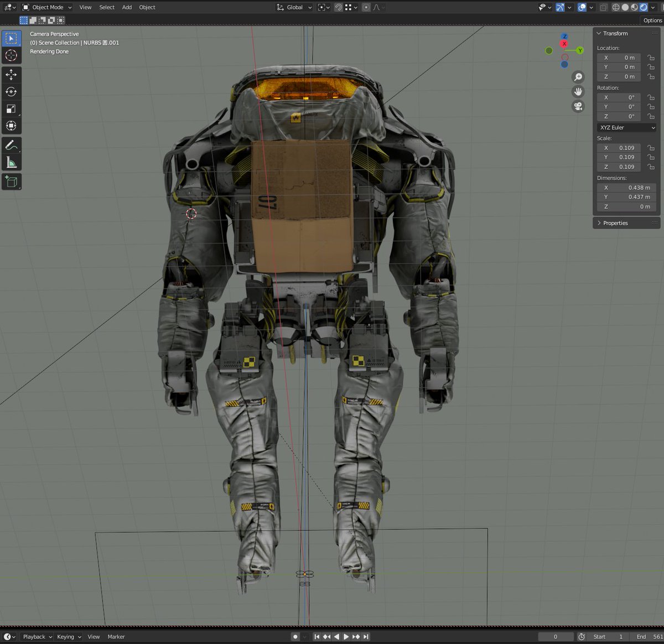Open the Options popover
The width and height of the screenshot is (664, 644).
point(652,20)
